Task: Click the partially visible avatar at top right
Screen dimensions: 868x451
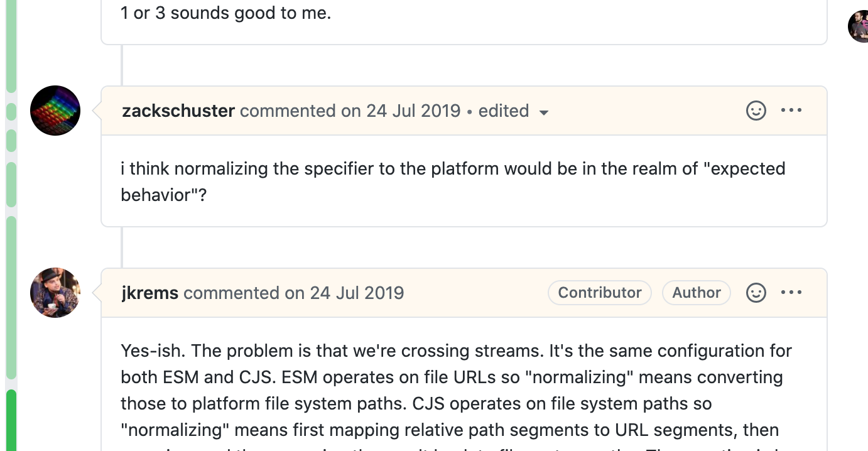Action: coord(859,26)
